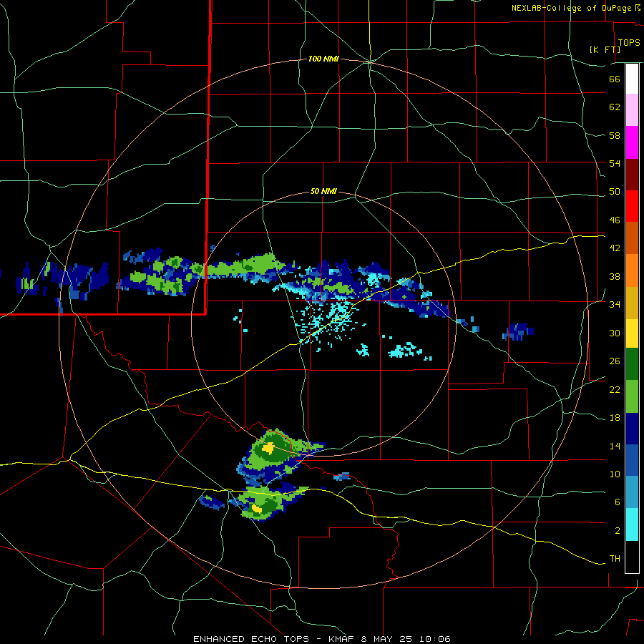Click the medium blue legend swatch

click(632, 460)
